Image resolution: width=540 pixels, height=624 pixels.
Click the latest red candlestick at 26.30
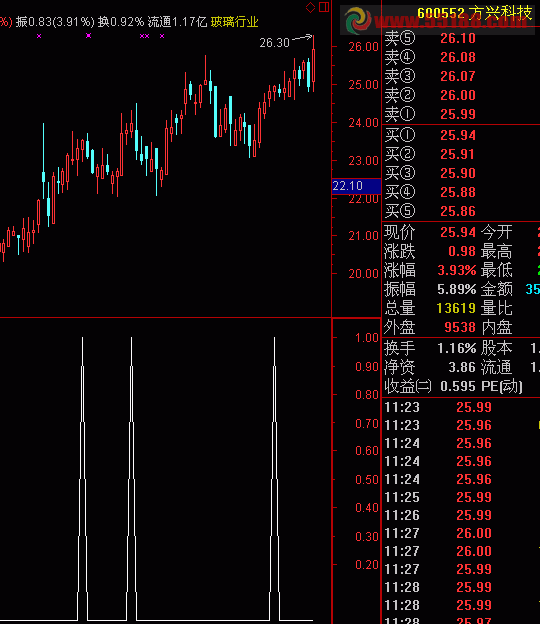pos(314,64)
